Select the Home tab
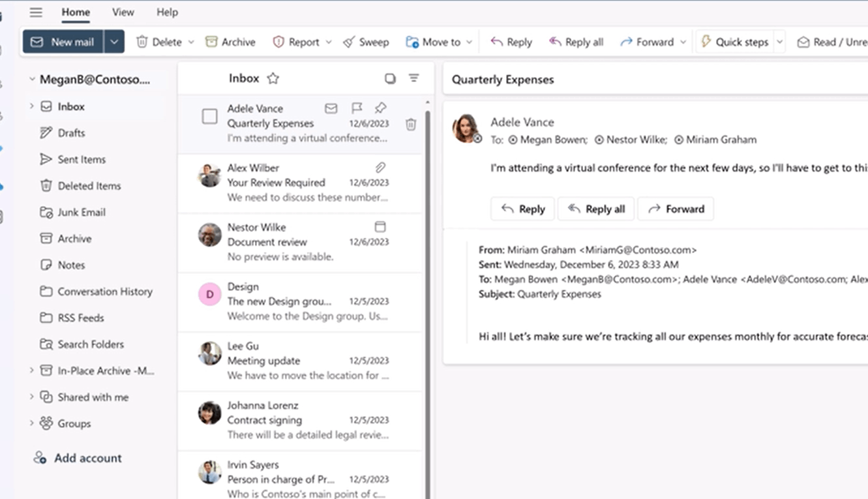The height and width of the screenshot is (499, 868). [x=76, y=12]
